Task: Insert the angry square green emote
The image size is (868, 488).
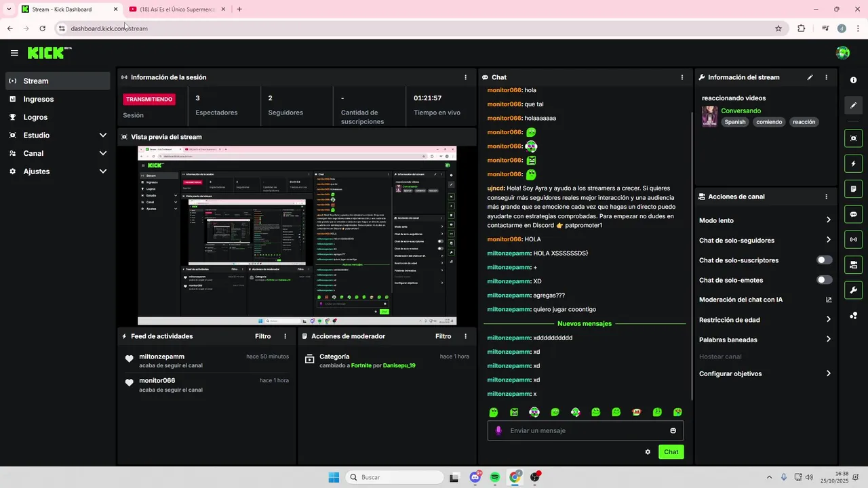Action: coord(514,412)
